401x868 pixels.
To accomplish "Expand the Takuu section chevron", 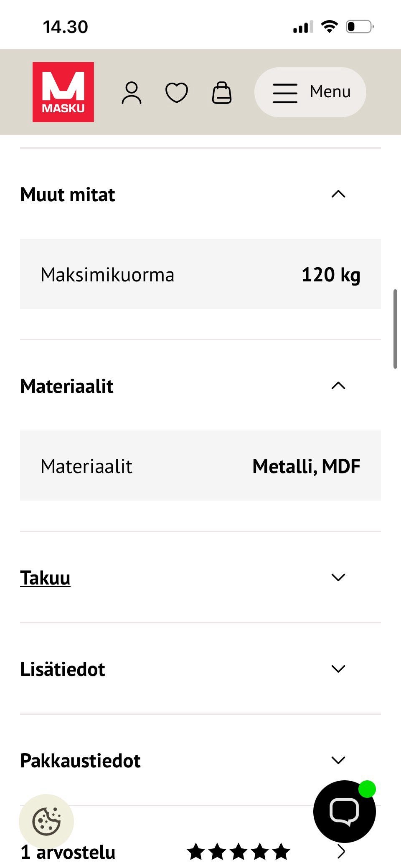I will coord(338,577).
